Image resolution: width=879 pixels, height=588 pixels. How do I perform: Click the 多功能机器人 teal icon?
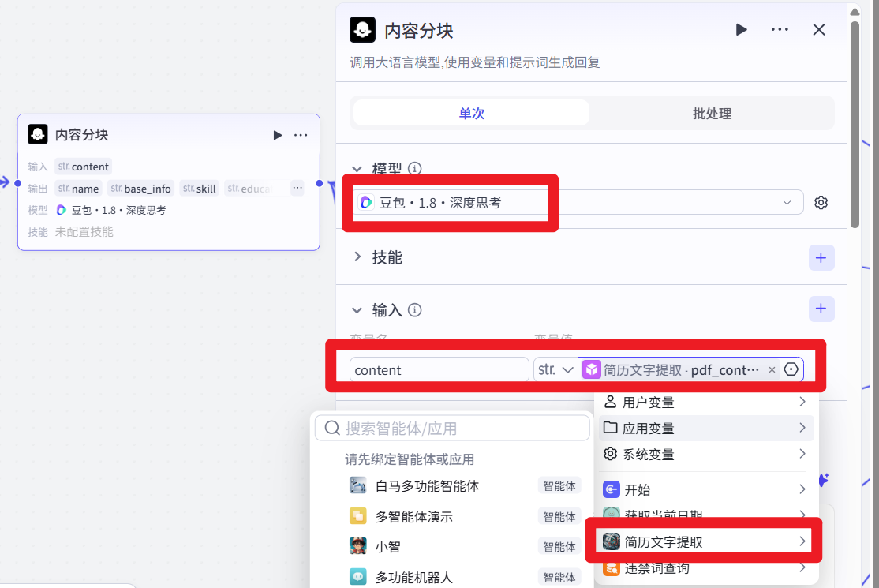pos(357,576)
